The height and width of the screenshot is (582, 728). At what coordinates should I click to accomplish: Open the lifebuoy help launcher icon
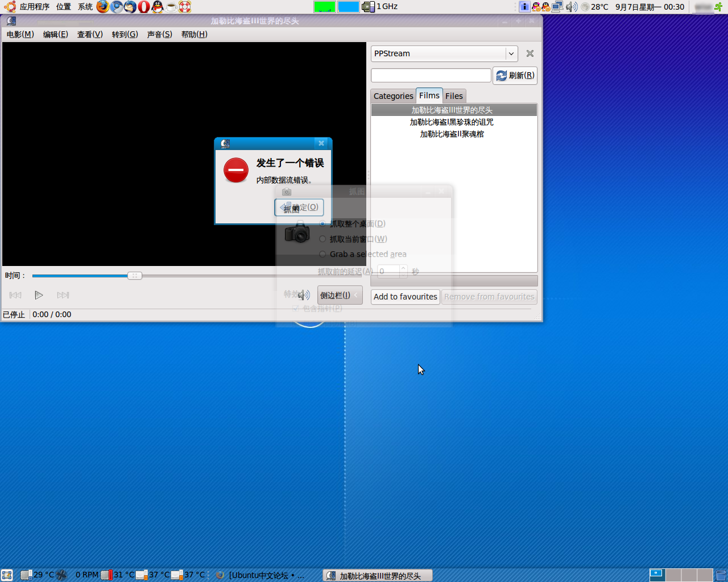point(185,7)
